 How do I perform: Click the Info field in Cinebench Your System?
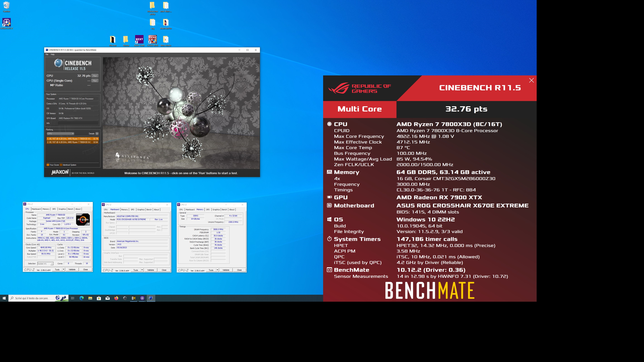pyautogui.click(x=78, y=123)
